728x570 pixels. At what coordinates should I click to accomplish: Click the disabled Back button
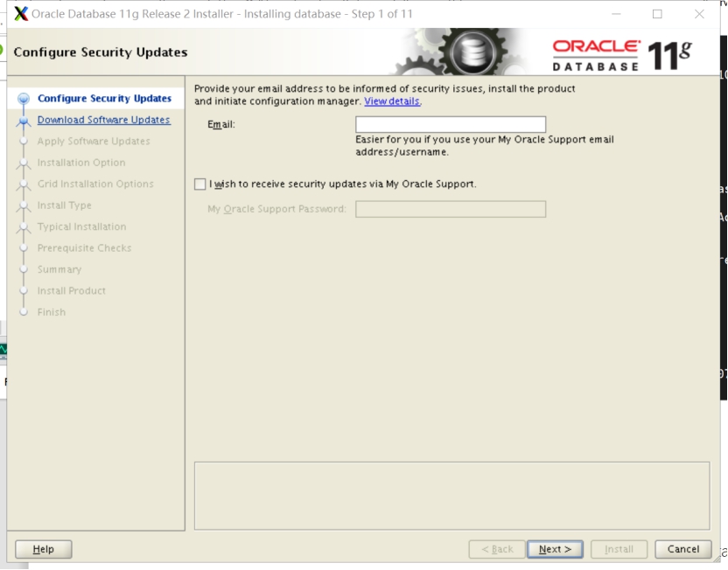click(497, 549)
